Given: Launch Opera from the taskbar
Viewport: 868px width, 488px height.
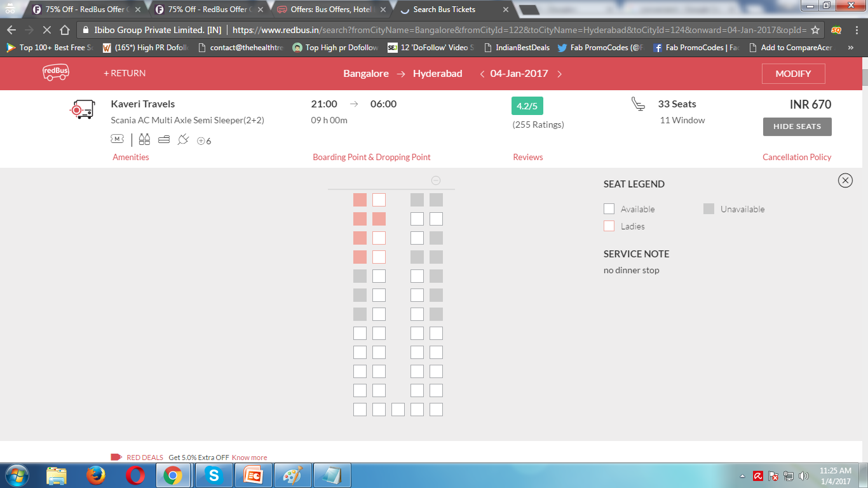Looking at the screenshot, I should click(x=134, y=475).
